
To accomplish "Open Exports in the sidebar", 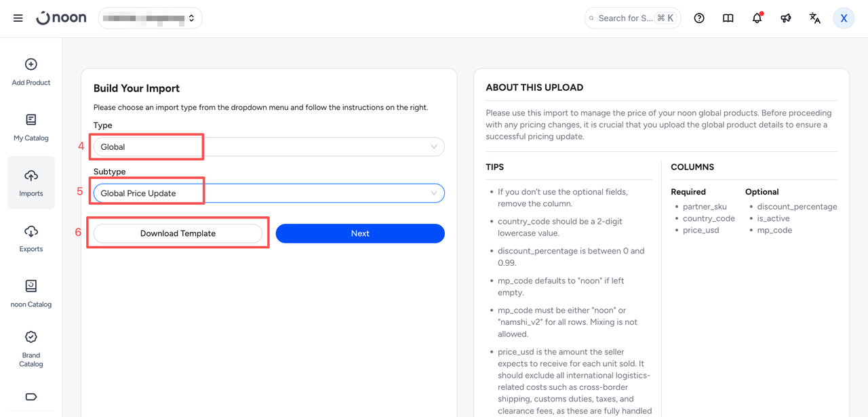I will coord(31,239).
